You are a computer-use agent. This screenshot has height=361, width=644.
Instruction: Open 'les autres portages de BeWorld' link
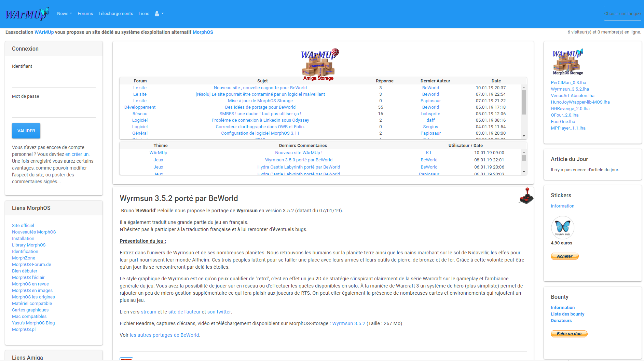tap(164, 335)
